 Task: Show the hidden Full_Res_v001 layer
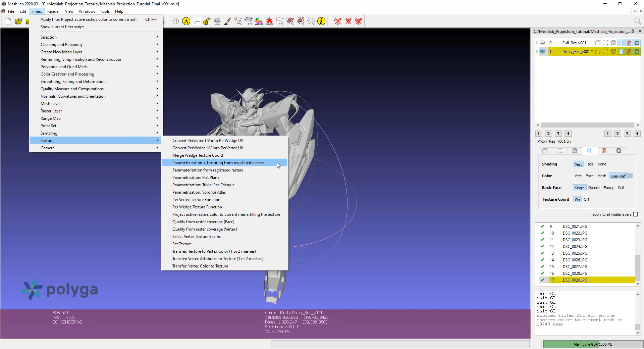542,43
